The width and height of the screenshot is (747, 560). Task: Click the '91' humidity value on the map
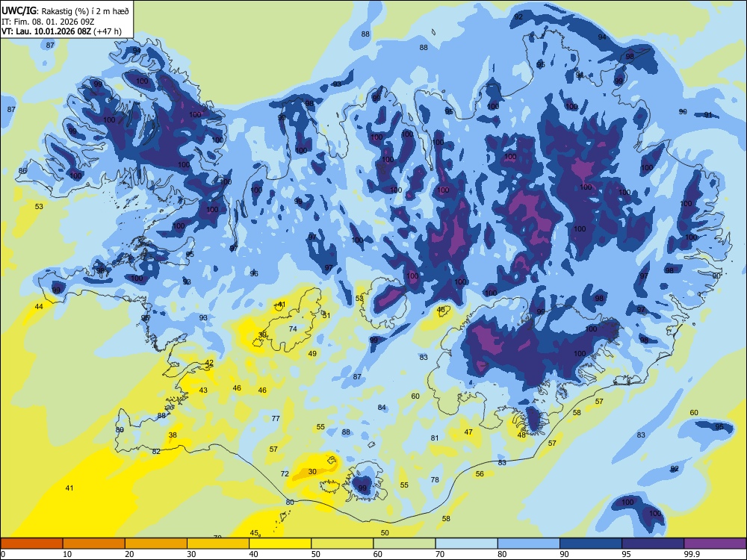click(x=708, y=114)
